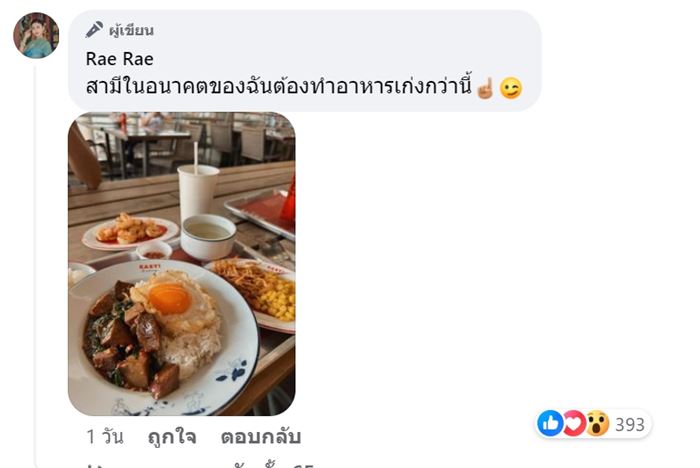Click the wow face reaction icon
Screen dimensions: 700x468
click(597, 423)
